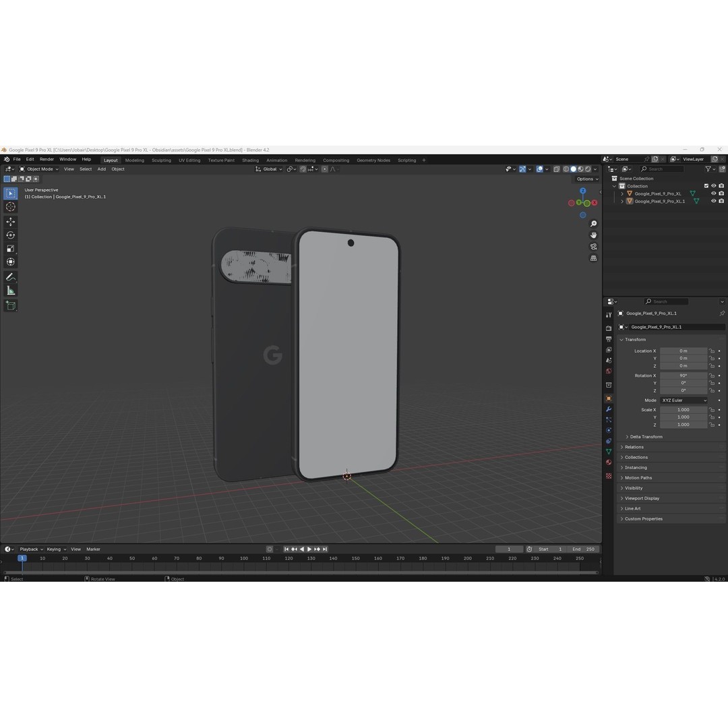Switch perspective/orthographic grid icon

coord(593,258)
